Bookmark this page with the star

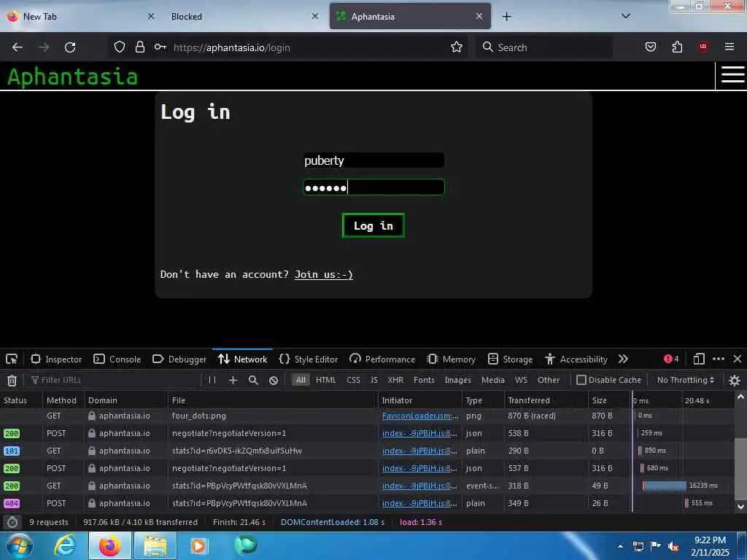457,47
